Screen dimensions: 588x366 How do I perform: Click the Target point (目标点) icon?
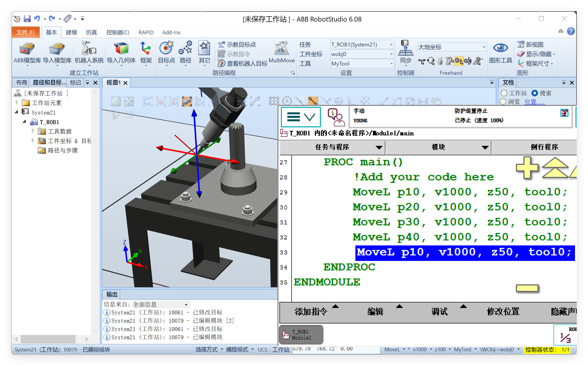click(167, 48)
